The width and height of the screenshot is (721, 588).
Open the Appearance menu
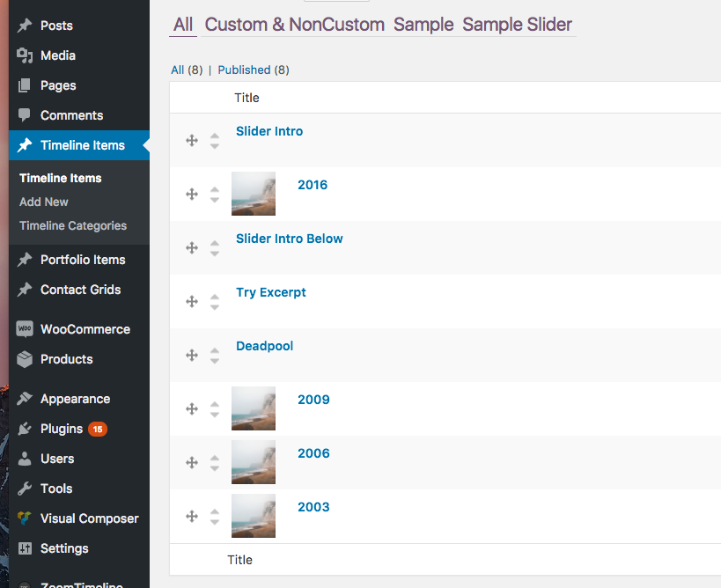(x=75, y=399)
